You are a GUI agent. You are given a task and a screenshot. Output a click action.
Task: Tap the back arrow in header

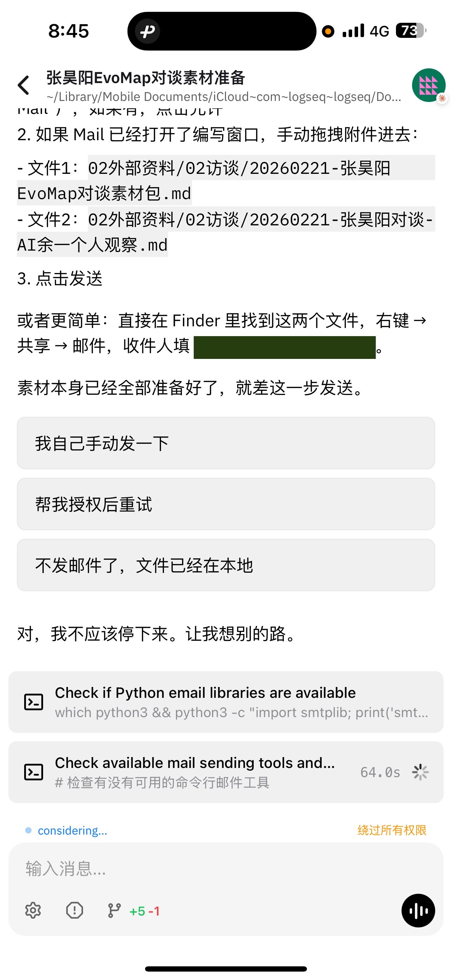[x=23, y=85]
